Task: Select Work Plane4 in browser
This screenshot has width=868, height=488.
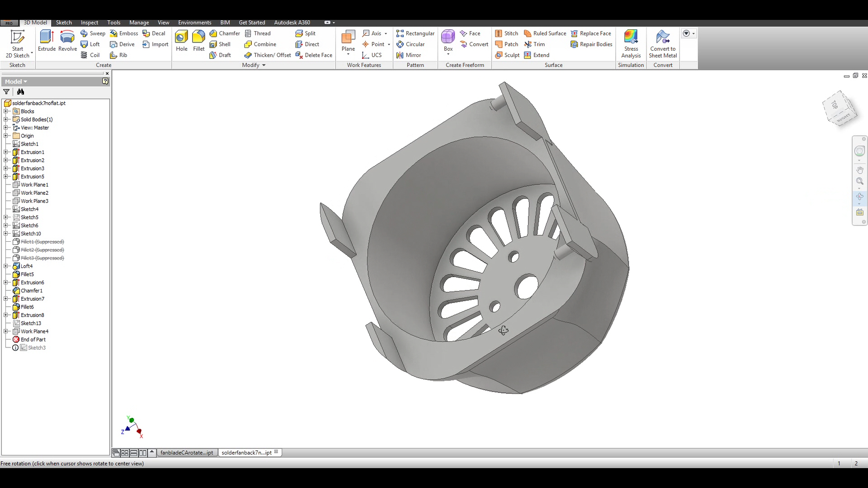Action: 30,331
